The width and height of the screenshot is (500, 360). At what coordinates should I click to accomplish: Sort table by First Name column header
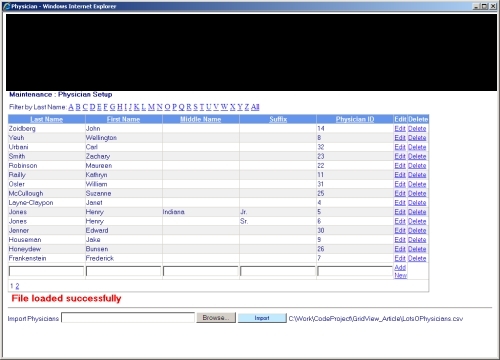pyautogui.click(x=123, y=119)
